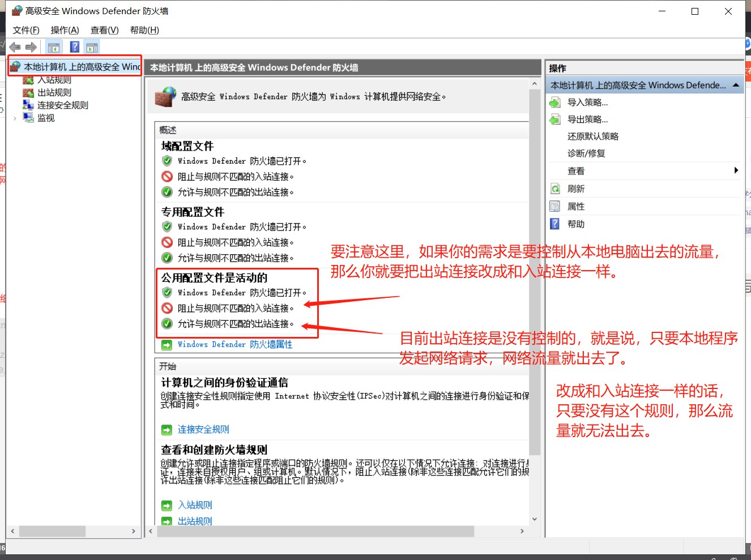Open the 操作(A) menu
Viewport: 751px width, 560px height.
click(65, 30)
